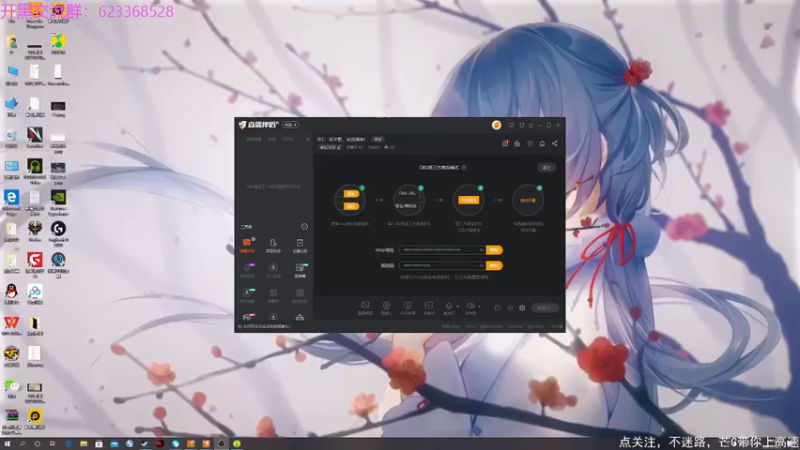Screen dimensions: 800x450
Task: Open taskbar search
Action: pos(22,444)
